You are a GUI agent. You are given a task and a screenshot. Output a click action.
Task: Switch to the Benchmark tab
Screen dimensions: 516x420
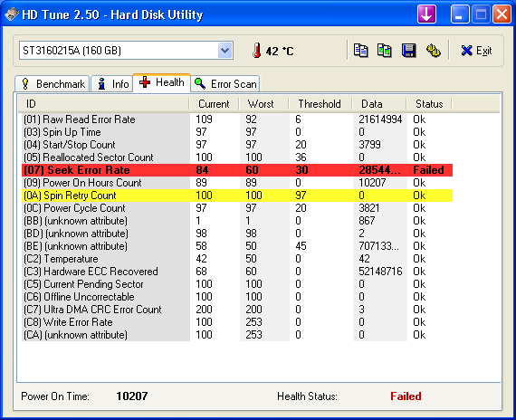point(52,84)
